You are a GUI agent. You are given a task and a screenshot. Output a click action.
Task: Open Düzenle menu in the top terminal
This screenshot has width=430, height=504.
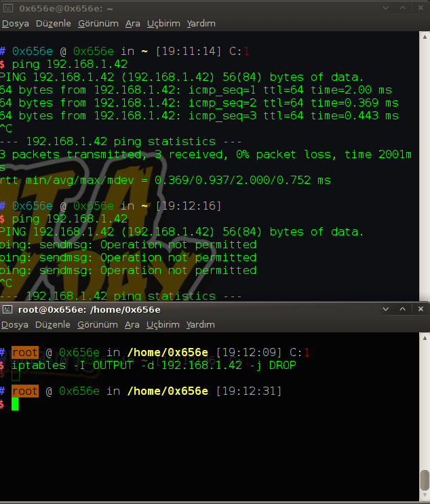(x=53, y=23)
